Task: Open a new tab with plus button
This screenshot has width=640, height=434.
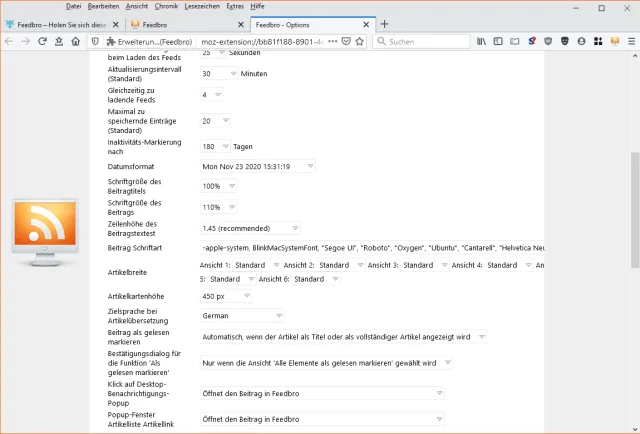Action: pyautogui.click(x=384, y=24)
